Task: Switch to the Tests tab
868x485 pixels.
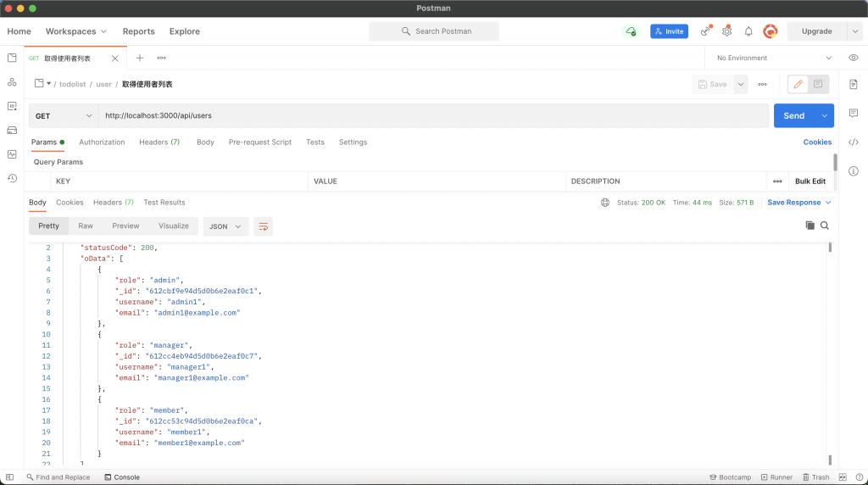Action: (315, 142)
